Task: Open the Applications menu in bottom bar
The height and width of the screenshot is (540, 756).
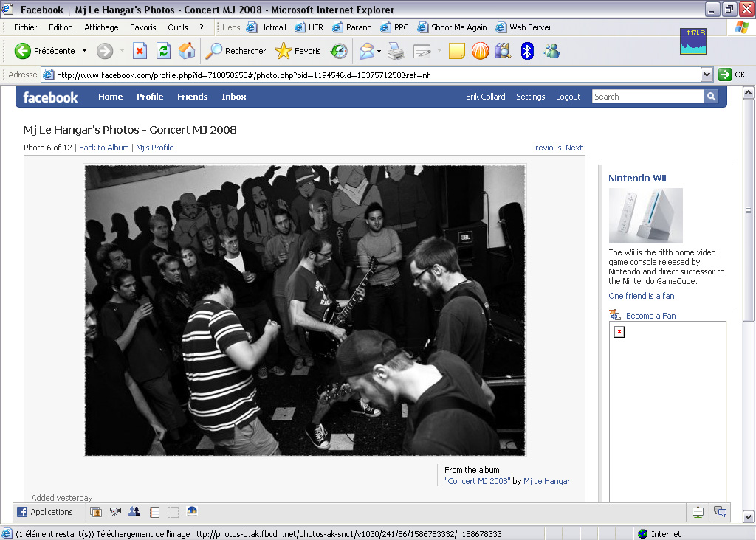Action: 45,511
